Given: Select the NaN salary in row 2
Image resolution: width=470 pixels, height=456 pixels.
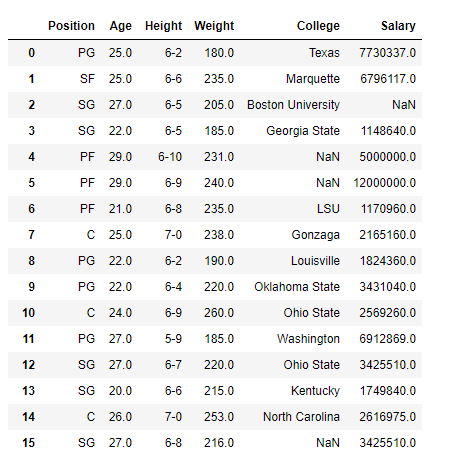Looking at the screenshot, I should (404, 105).
